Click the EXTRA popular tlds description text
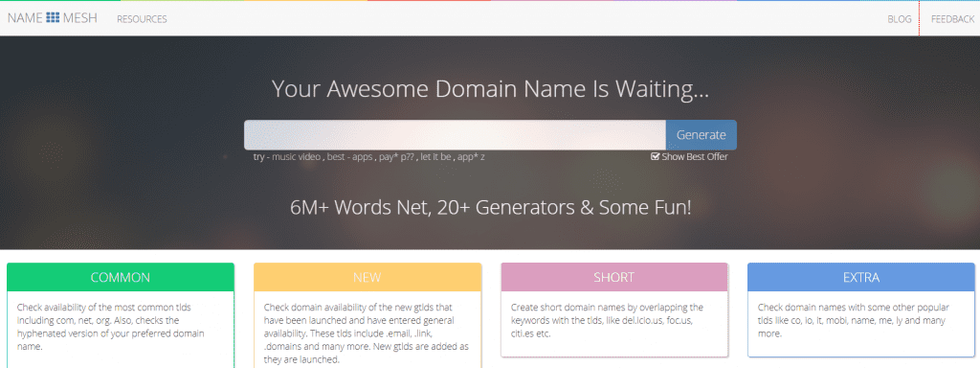 tap(854, 320)
